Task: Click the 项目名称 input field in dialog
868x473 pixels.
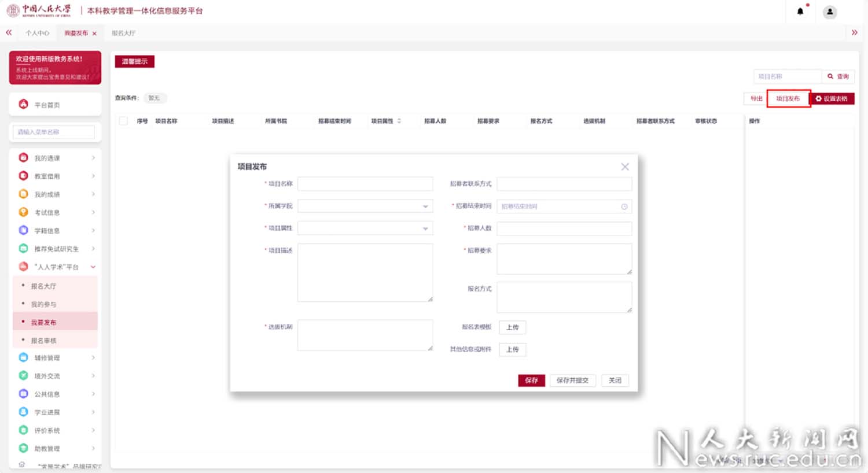Action: point(365,184)
